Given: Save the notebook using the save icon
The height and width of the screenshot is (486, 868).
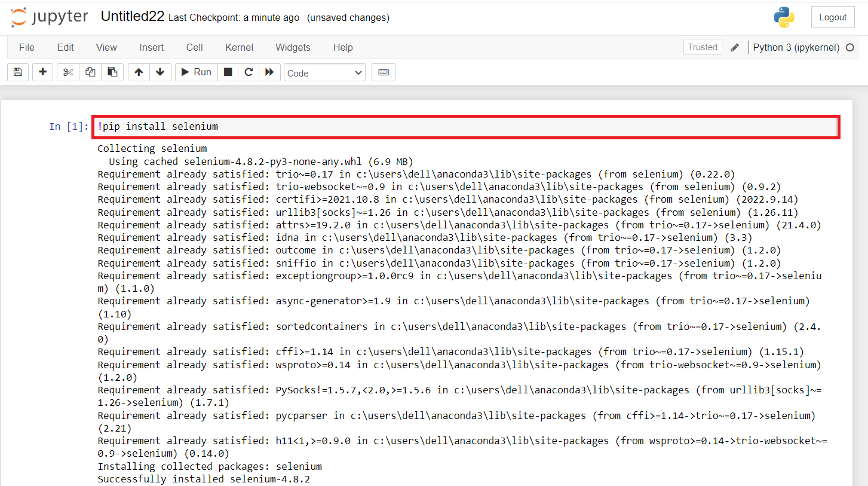Looking at the screenshot, I should [17, 72].
